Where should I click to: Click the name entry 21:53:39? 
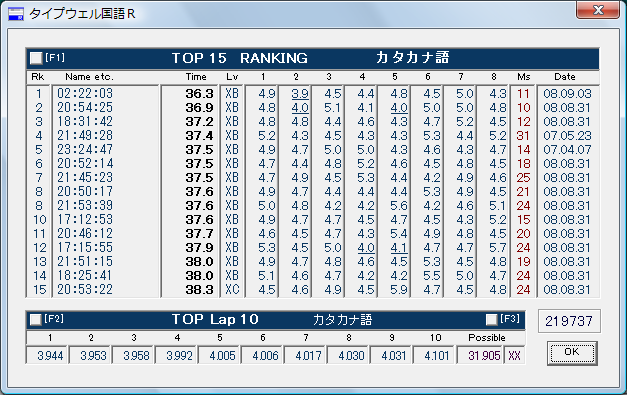[x=85, y=205]
